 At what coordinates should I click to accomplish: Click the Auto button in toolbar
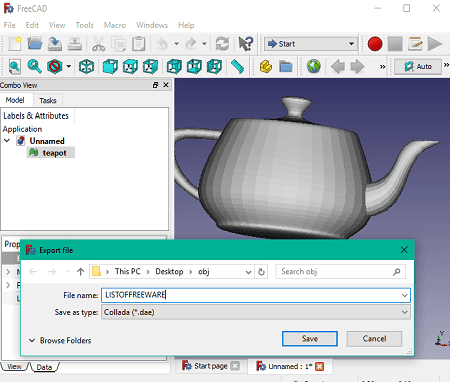point(418,66)
